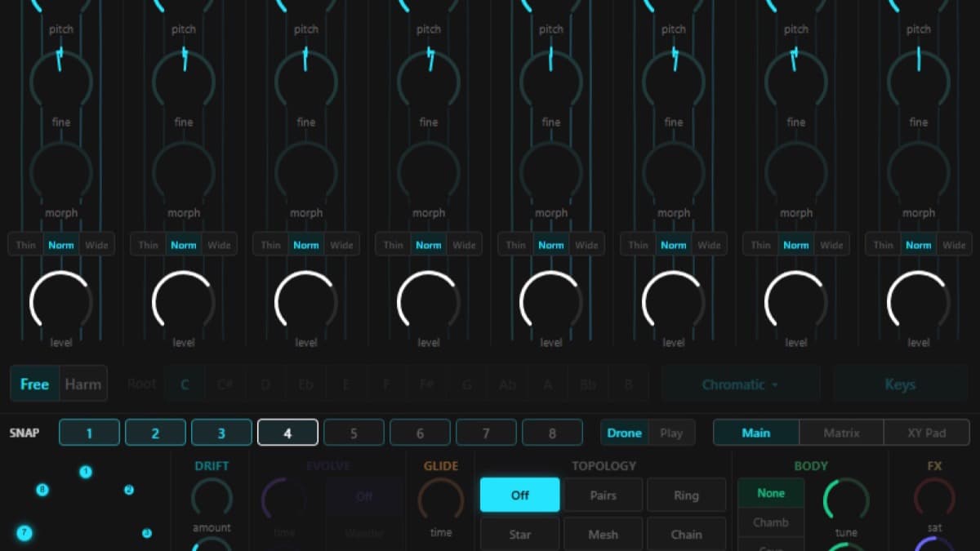The image size is (980, 551).
Task: Select the highlighted node 7 dot
Action: (24, 533)
